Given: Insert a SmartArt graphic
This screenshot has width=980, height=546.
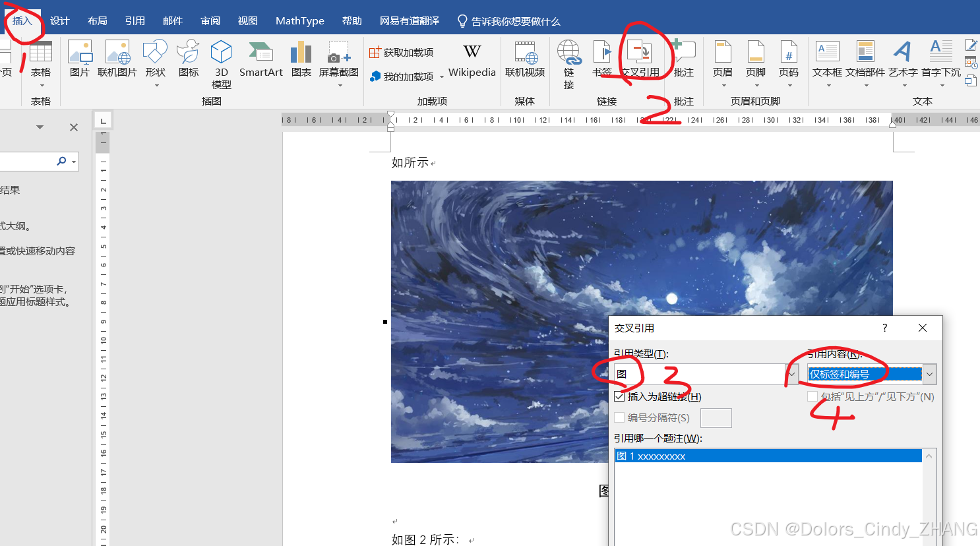Looking at the screenshot, I should [x=261, y=59].
